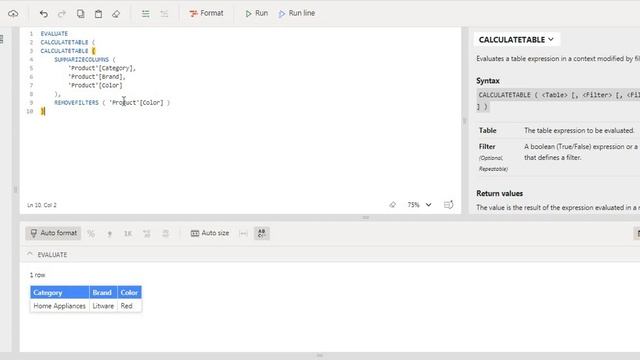Run the current line only
This screenshot has height=360, width=640.
tap(296, 13)
